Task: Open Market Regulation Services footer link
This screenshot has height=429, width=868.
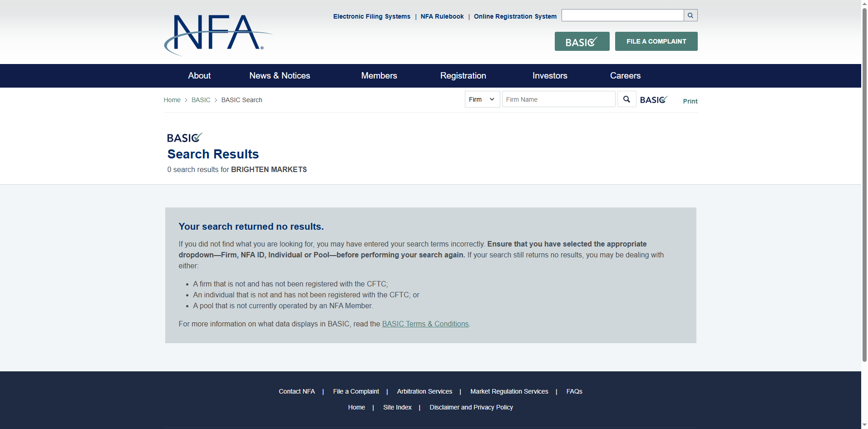Action: (509, 391)
